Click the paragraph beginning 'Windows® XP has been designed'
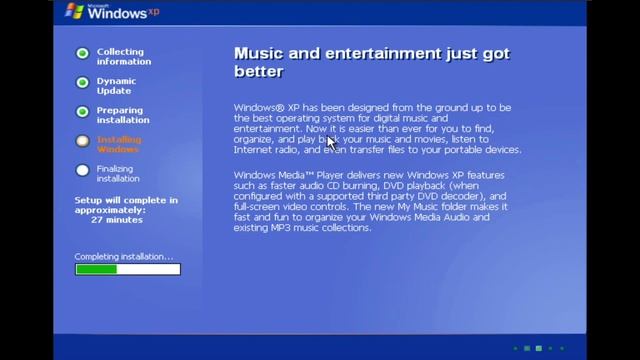Viewport: 640px width, 360px height. click(x=378, y=129)
